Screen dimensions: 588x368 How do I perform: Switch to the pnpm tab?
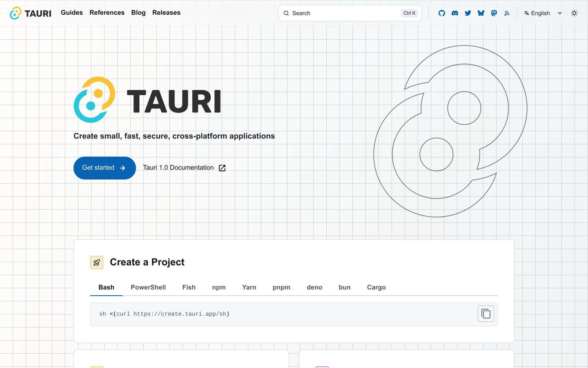tap(281, 287)
